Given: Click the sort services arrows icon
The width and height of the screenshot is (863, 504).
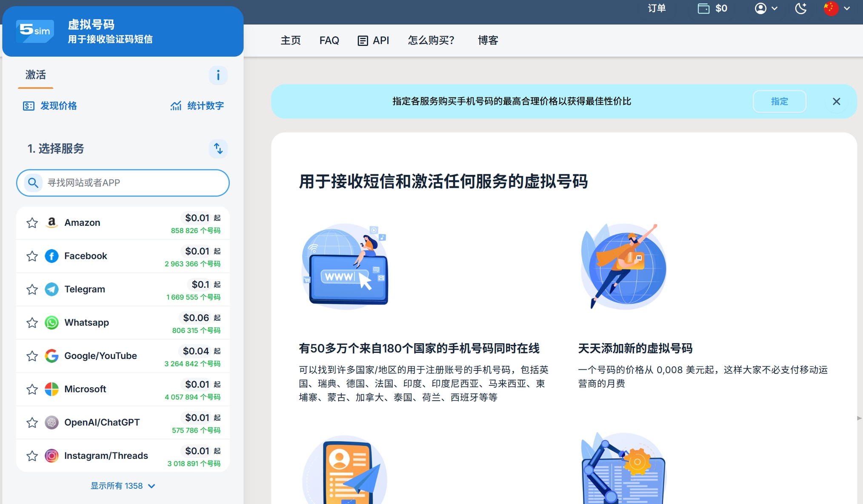Looking at the screenshot, I should 218,148.
